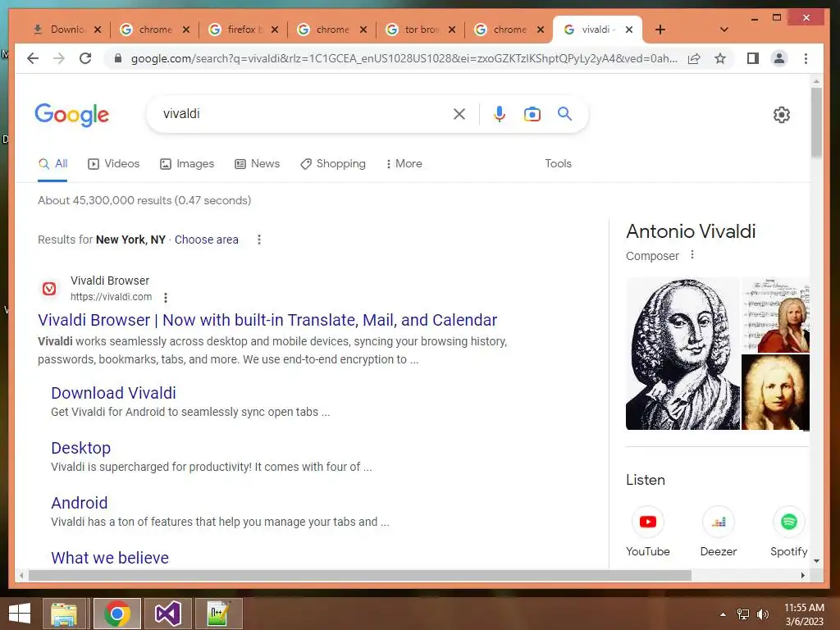Image resolution: width=840 pixels, height=630 pixels.
Task: Search by image with the camera icon
Action: (532, 114)
